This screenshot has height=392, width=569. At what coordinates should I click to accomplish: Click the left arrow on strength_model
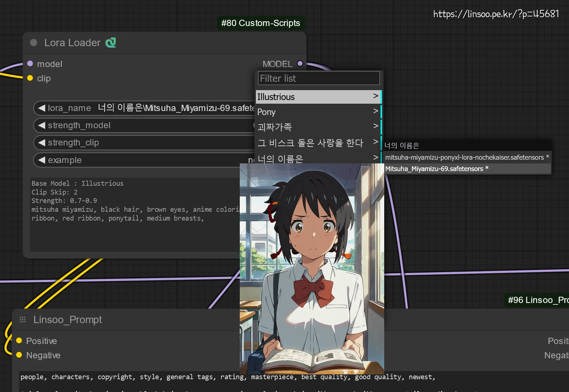point(42,125)
